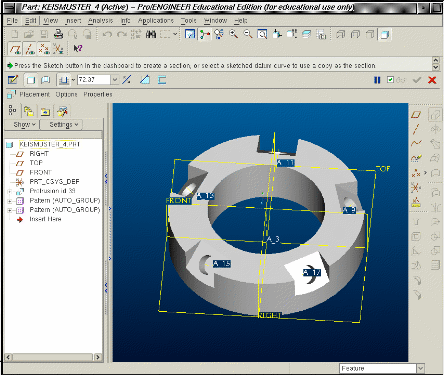Select the Extrude as surface option

tap(45, 80)
